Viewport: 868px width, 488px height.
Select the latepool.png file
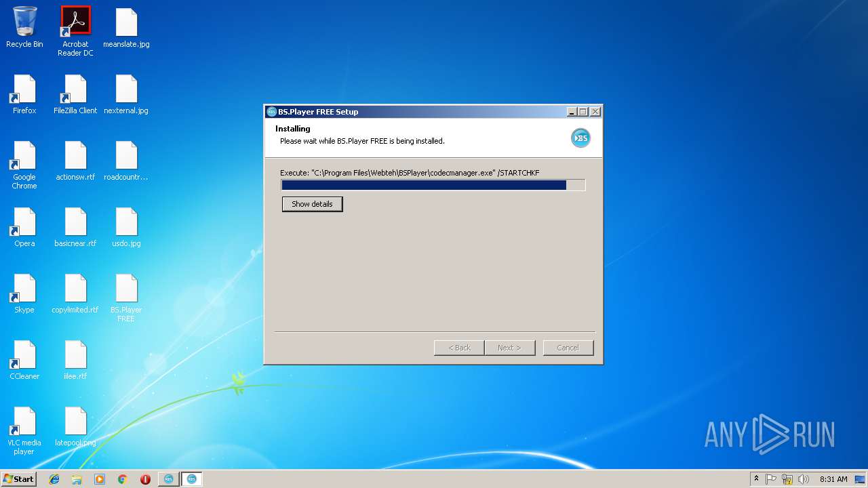click(x=75, y=426)
